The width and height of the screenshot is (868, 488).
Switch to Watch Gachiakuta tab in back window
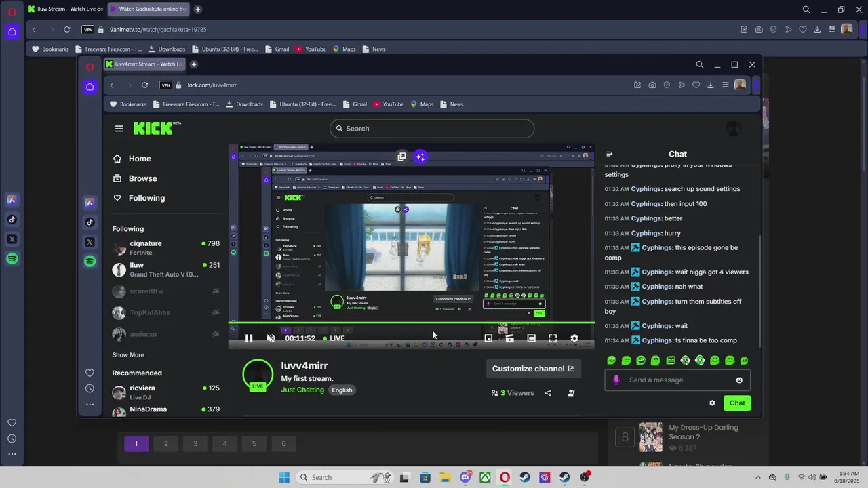point(147,9)
